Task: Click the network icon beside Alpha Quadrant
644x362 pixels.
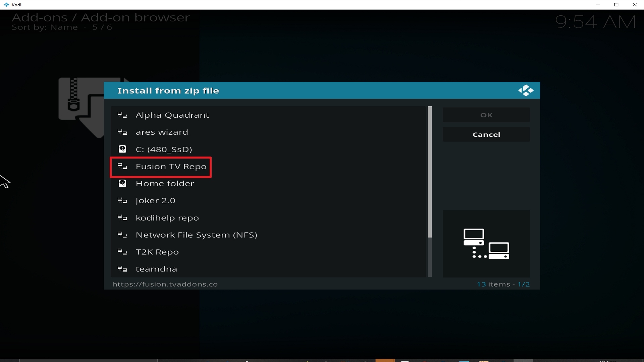Action: pyautogui.click(x=122, y=115)
